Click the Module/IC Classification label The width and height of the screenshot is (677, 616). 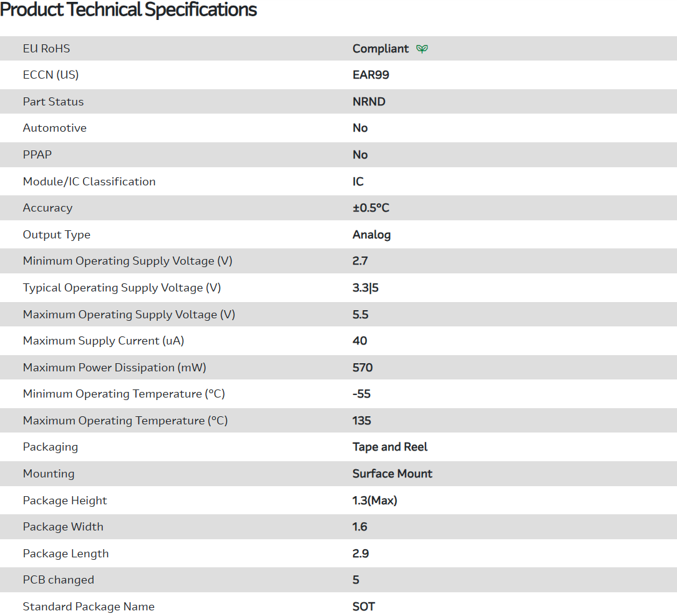tap(89, 182)
